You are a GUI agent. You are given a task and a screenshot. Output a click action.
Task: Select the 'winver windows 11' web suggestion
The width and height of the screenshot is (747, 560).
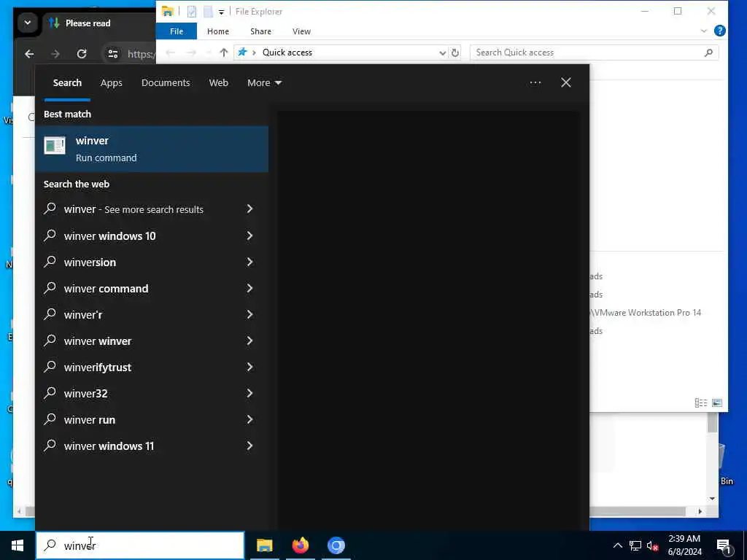pos(152,446)
